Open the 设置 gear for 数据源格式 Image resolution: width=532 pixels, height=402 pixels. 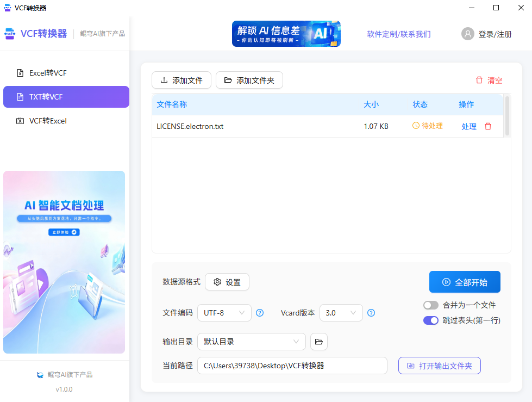(227, 282)
